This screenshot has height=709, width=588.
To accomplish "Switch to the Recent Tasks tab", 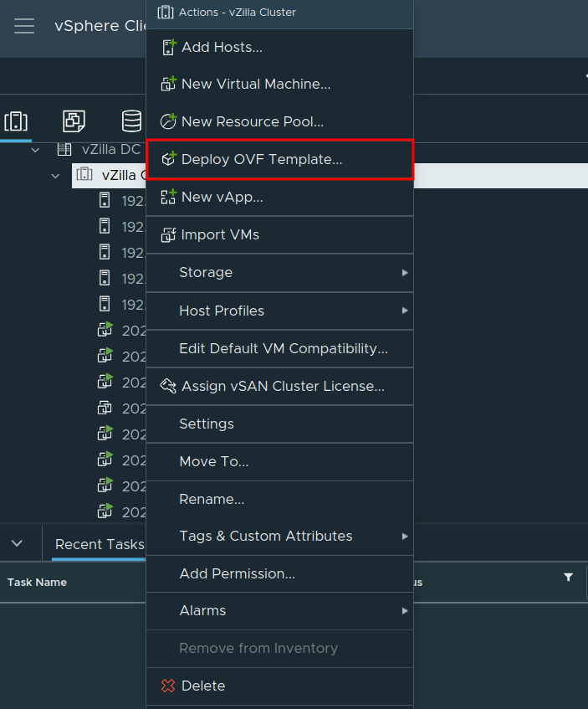I will 100,544.
